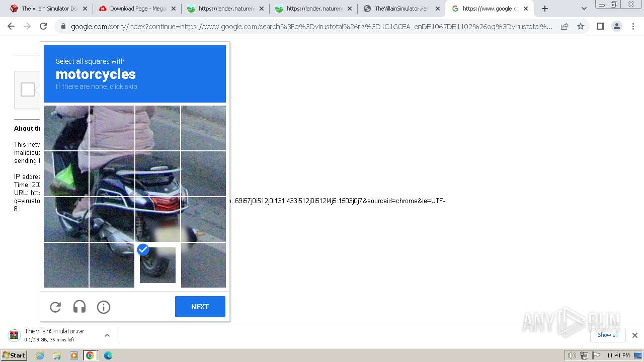Open Windows Explorer from taskbar
This screenshot has height=362, width=644.
click(x=57, y=355)
